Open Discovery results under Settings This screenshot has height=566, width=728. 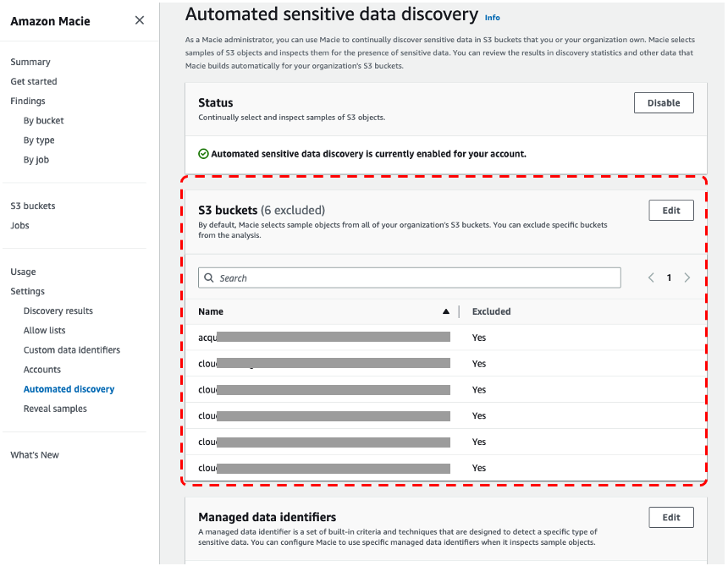tap(58, 310)
